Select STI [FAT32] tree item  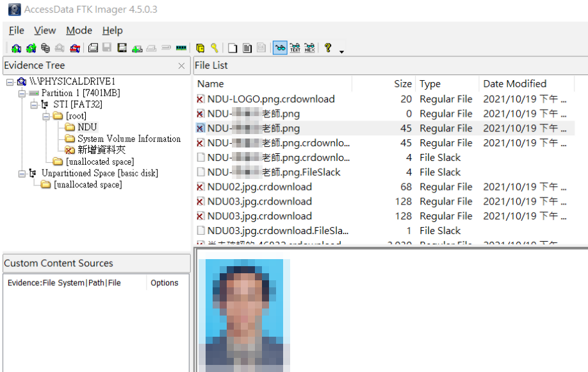coord(78,105)
